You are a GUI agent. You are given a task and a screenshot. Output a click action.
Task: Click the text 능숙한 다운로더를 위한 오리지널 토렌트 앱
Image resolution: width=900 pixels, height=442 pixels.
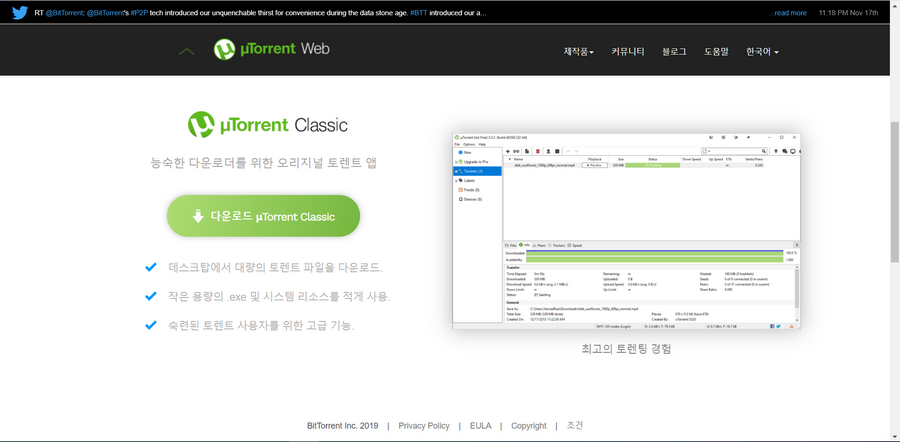(263, 163)
